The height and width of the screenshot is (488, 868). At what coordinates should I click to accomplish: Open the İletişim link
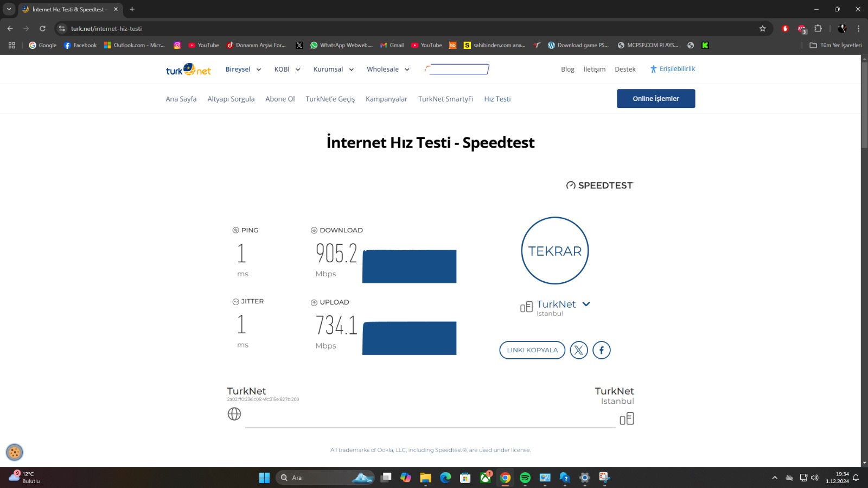pyautogui.click(x=595, y=69)
